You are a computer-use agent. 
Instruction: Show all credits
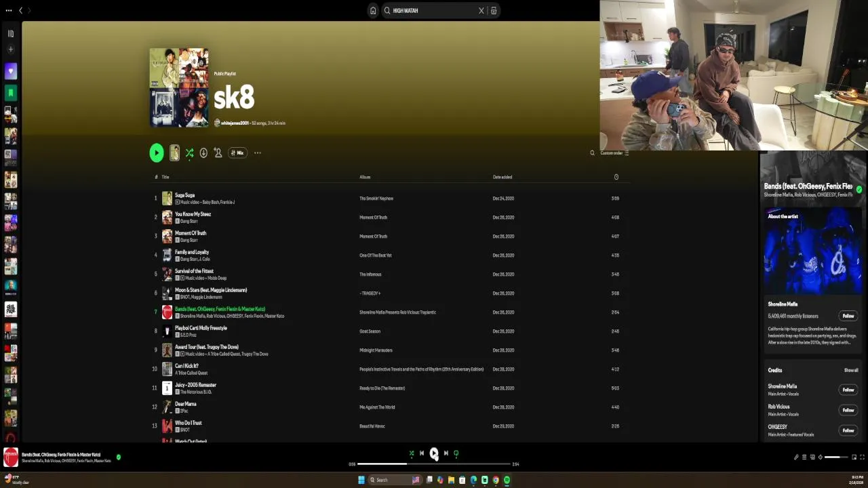[x=851, y=371]
